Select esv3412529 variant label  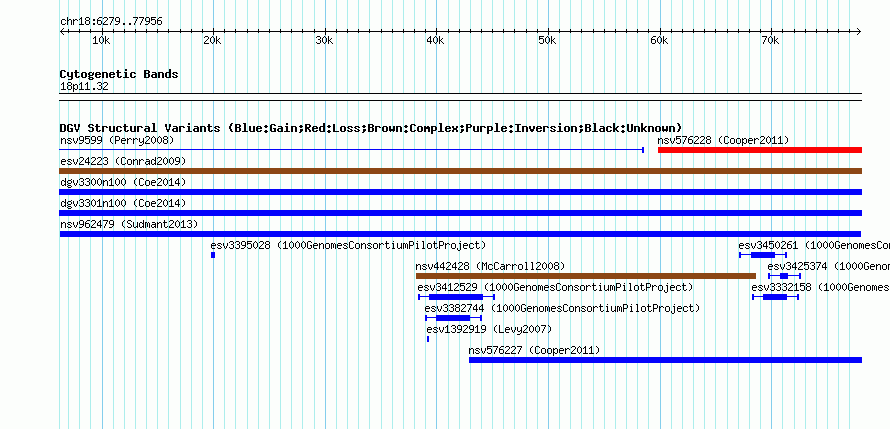pos(555,287)
